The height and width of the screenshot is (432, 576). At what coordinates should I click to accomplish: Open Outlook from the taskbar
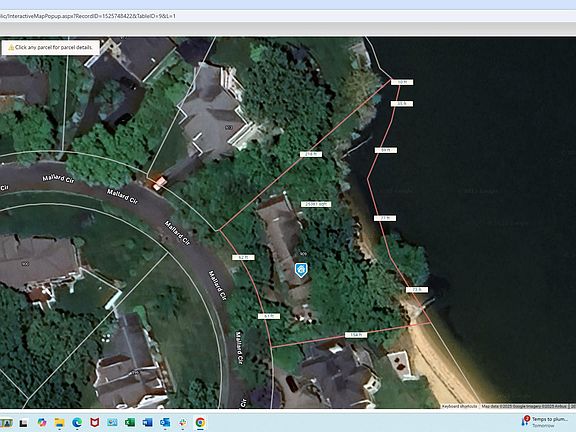[x=165, y=422]
